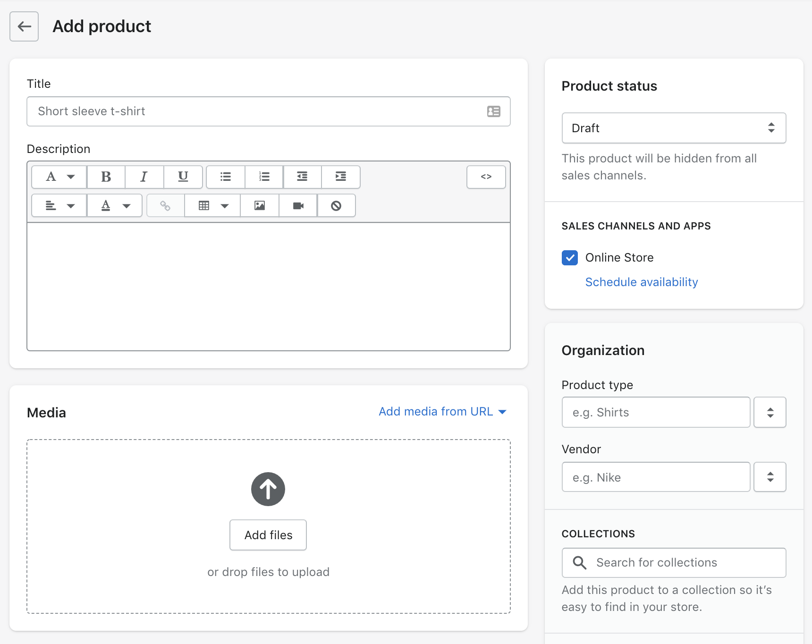
Task: Click the Add files button
Action: coord(268,535)
